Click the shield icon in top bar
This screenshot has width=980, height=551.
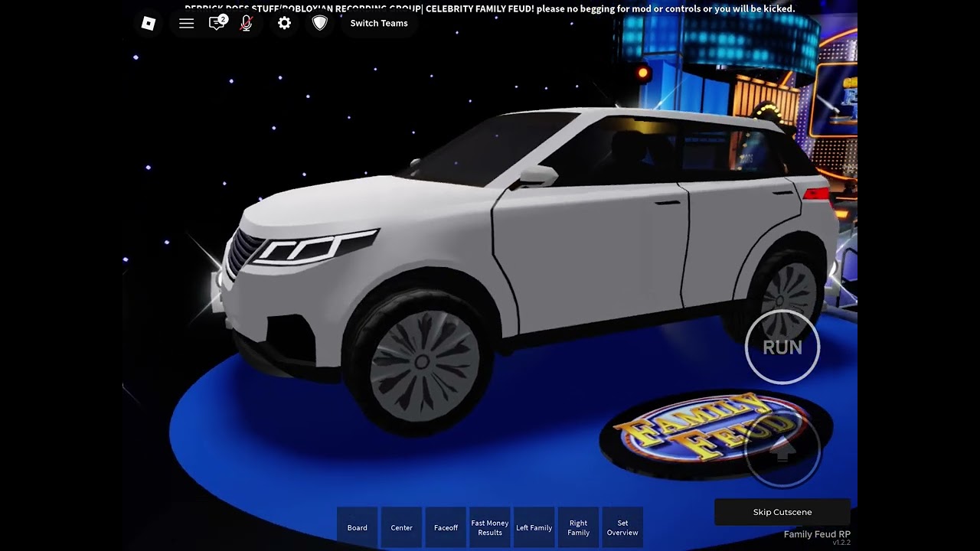coord(320,24)
